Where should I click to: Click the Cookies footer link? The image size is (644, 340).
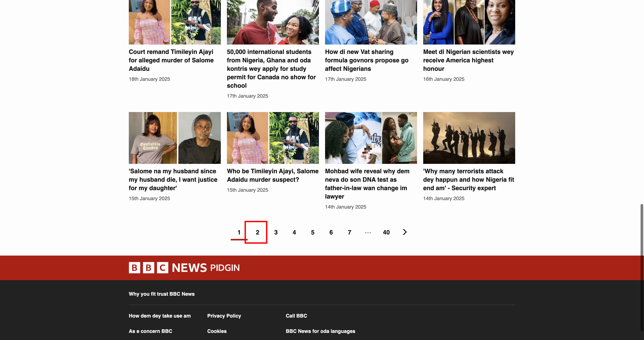click(217, 331)
